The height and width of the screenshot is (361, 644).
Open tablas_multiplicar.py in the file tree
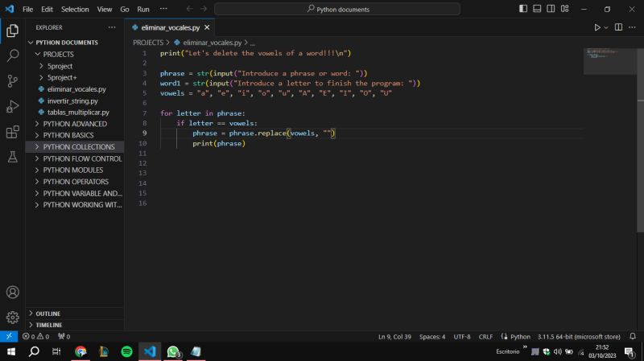click(x=78, y=113)
